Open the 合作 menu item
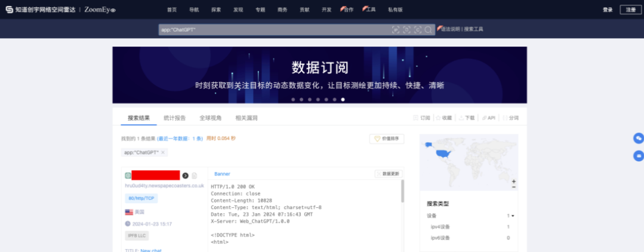 coord(347,10)
